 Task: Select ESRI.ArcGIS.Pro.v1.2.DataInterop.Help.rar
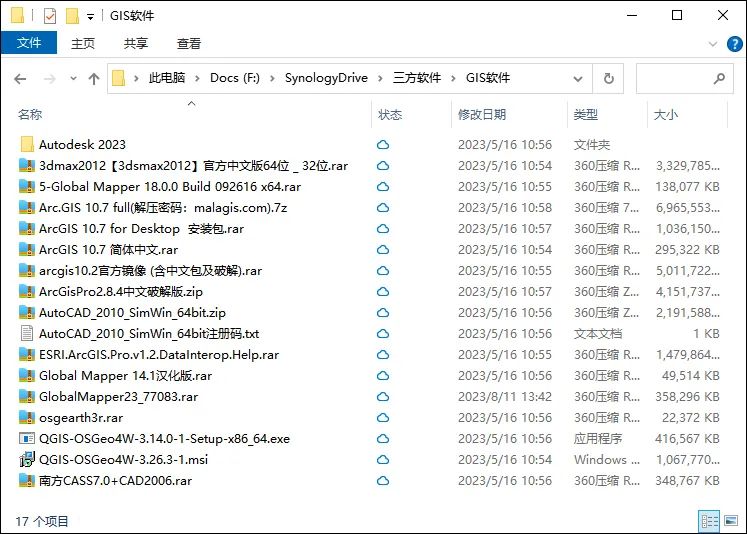point(159,354)
